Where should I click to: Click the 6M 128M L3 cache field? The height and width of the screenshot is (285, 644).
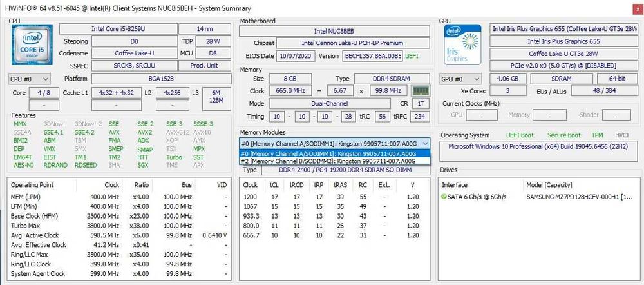pyautogui.click(x=216, y=99)
